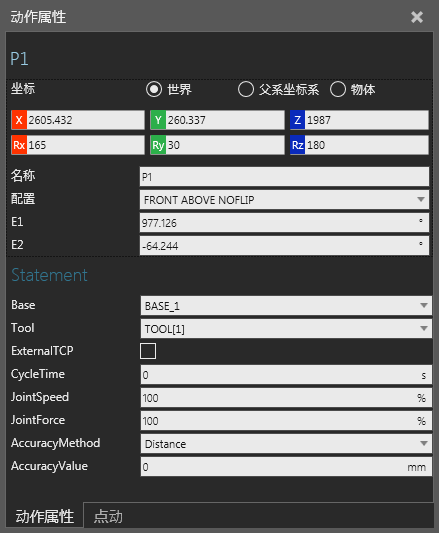Image resolution: width=439 pixels, height=533 pixels.
Task: Click the red Rx rotation label
Action: pos(19,145)
